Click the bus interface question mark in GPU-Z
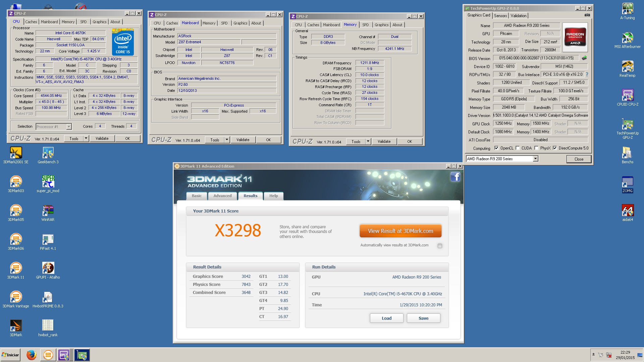This screenshot has height=362, width=644. pyautogui.click(x=587, y=74)
